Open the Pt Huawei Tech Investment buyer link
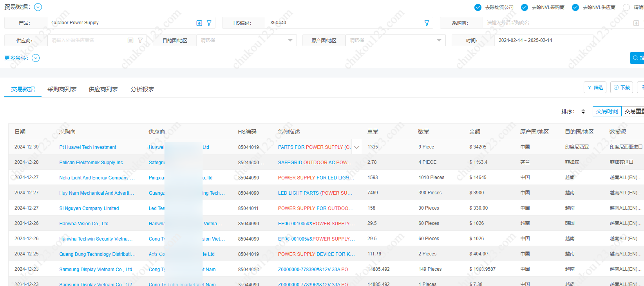Viewport: 644px width, 286px height. (x=88, y=147)
